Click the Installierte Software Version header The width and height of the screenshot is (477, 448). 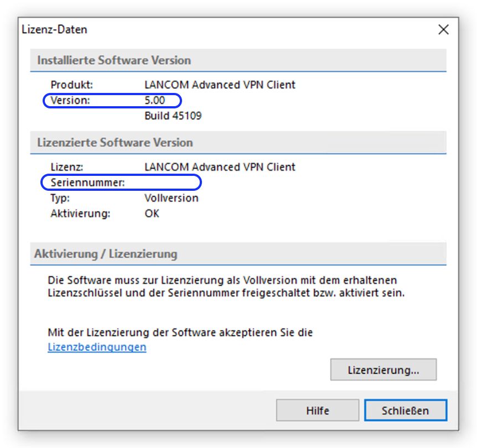[x=114, y=60]
